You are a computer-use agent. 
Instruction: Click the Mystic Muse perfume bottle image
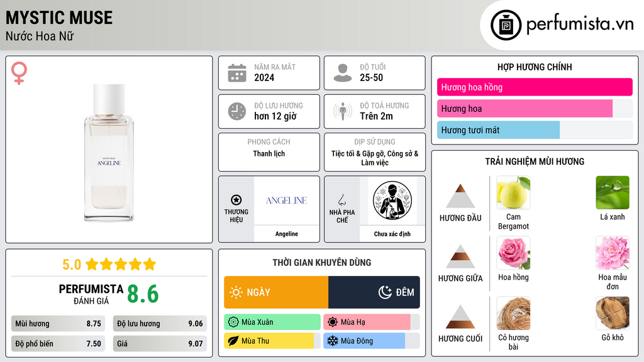coord(109,153)
